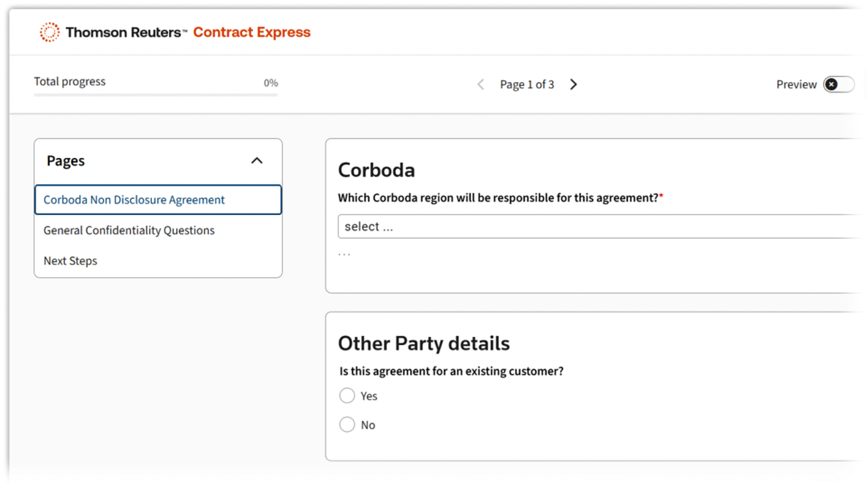
Task: Click the 0% progress percentage
Action: [x=271, y=83]
